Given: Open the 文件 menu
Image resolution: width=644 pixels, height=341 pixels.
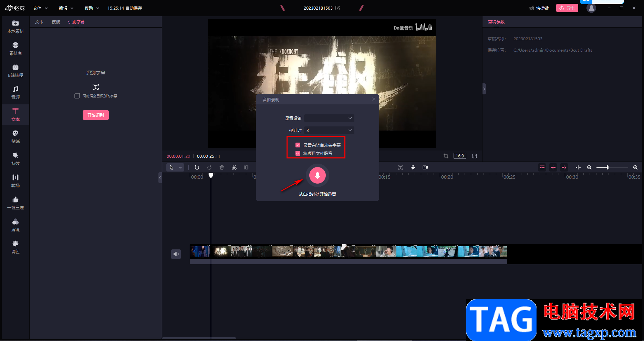Looking at the screenshot, I should [40, 8].
